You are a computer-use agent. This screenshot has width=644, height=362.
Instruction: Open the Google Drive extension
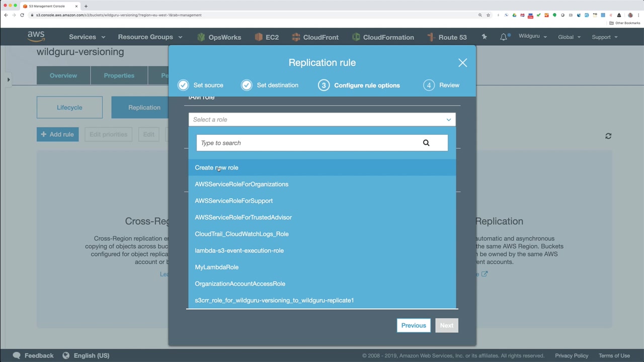[514, 15]
